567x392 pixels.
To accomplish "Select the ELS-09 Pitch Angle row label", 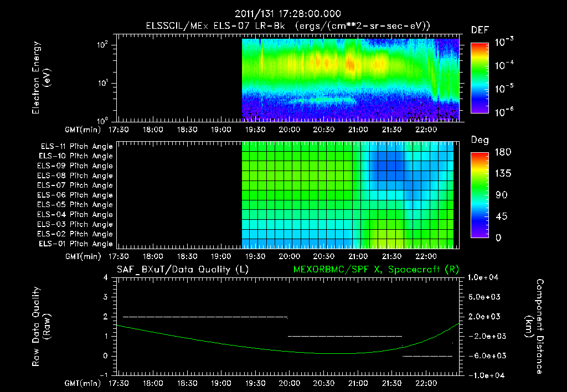I will [75, 166].
